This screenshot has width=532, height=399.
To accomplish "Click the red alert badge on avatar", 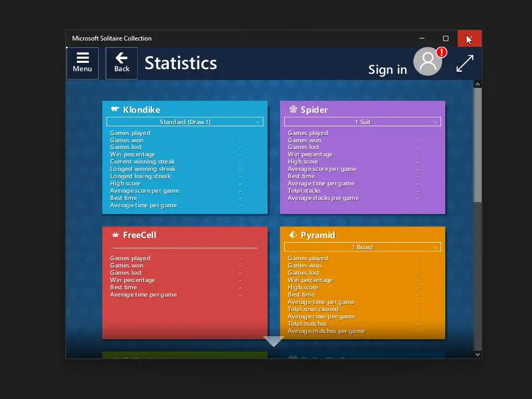I will point(442,52).
